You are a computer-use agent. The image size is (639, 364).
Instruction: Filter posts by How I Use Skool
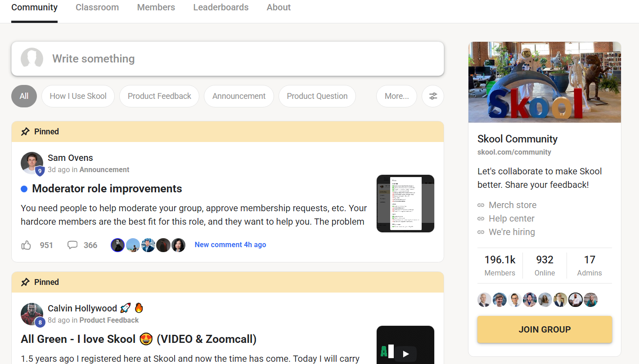[x=78, y=96]
